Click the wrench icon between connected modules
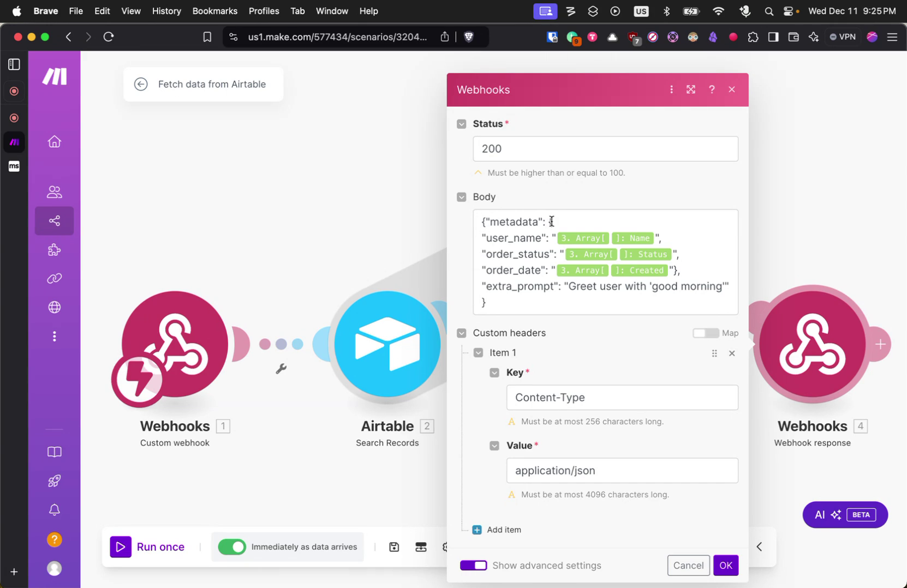 pyautogui.click(x=281, y=368)
